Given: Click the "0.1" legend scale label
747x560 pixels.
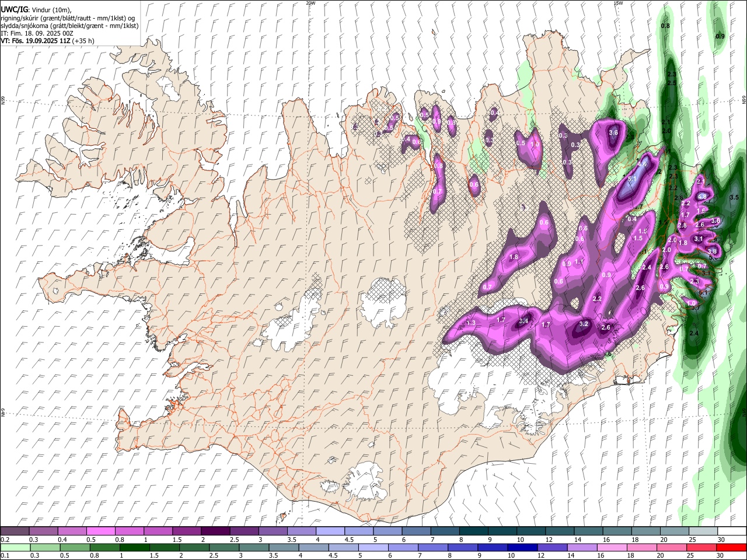Looking at the screenshot, I should coord(4,555).
